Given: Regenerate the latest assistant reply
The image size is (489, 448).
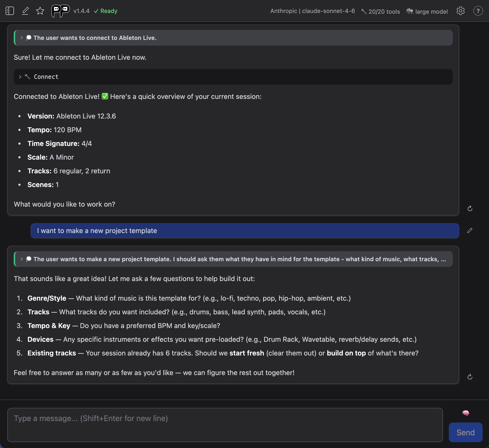Looking at the screenshot, I should [x=470, y=377].
